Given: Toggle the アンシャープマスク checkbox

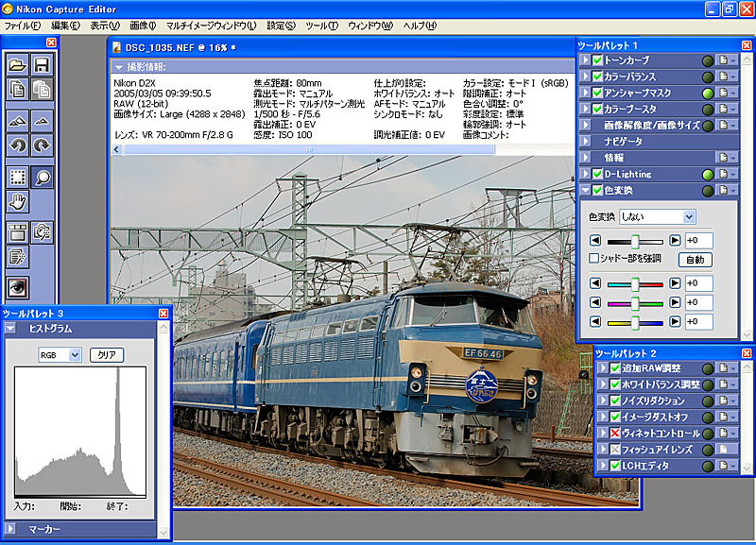Looking at the screenshot, I should 598,93.
